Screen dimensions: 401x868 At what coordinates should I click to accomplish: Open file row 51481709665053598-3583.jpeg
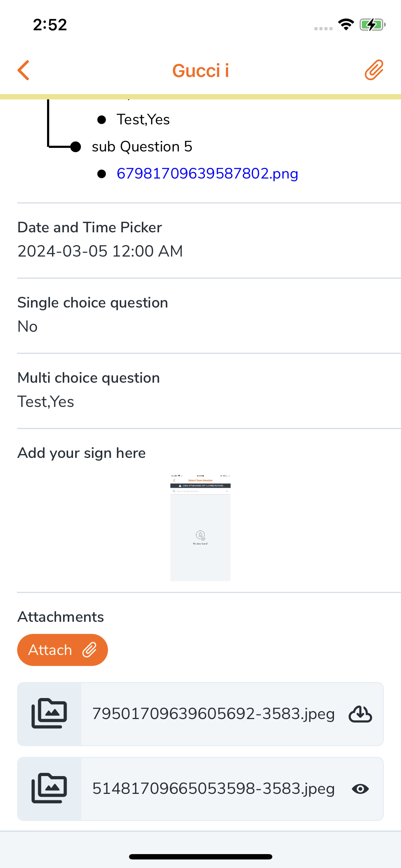213,789
